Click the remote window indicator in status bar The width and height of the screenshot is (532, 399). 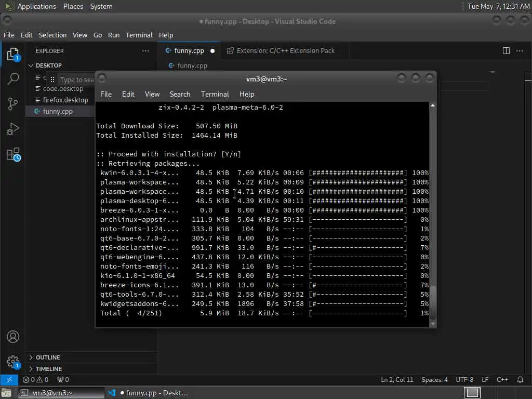9,380
